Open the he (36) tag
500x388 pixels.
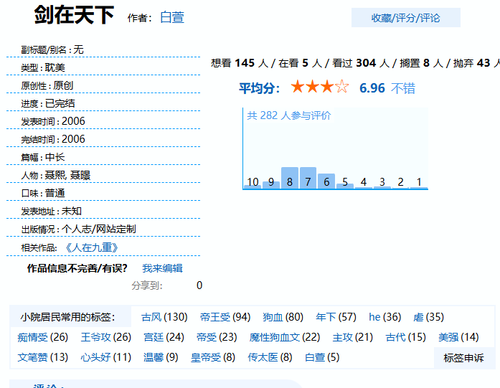tap(385, 317)
